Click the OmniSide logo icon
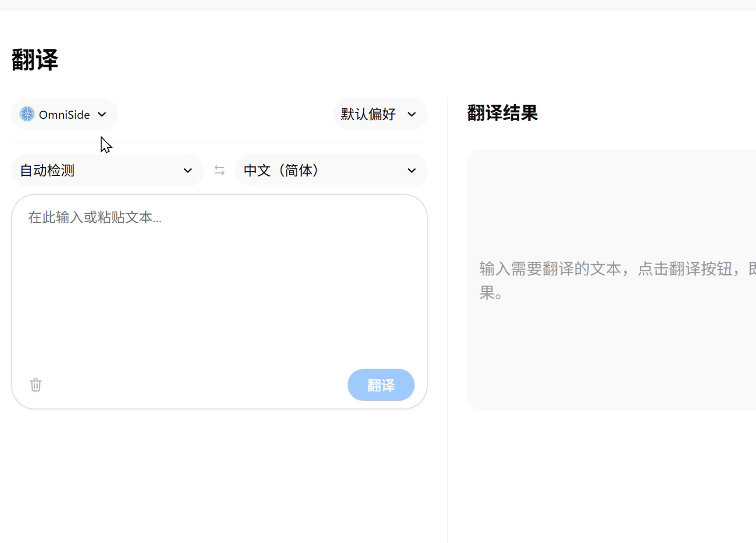Screen dimensions: 756x543 27,114
